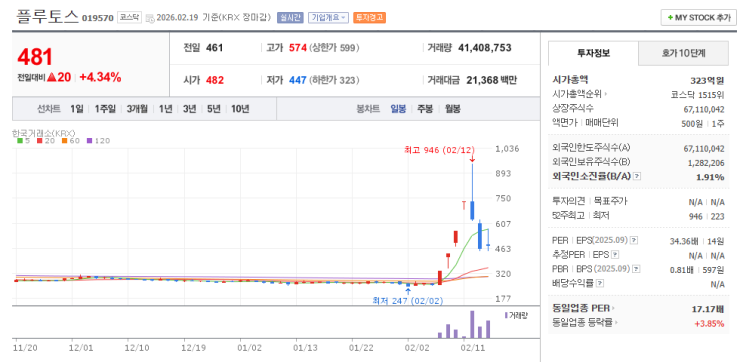Click the 동일업종 등락률 value +3.85%
Screen dimensions: 743x362
(x=709, y=323)
